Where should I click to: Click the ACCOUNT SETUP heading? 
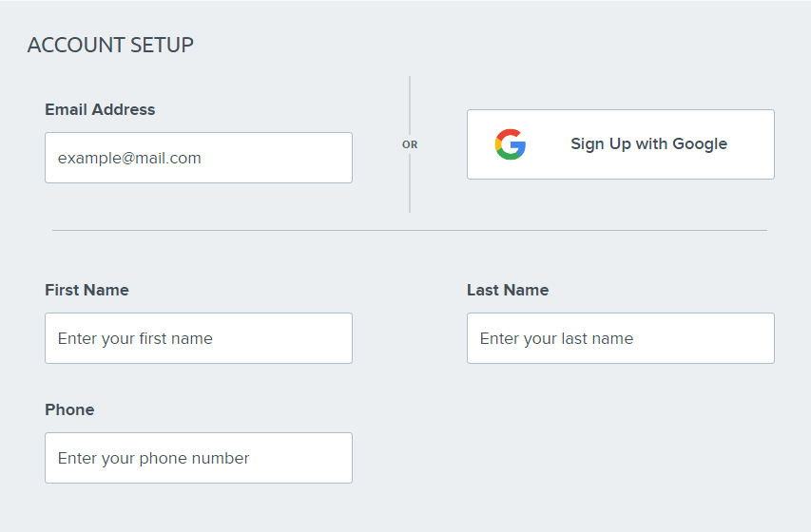(x=110, y=45)
